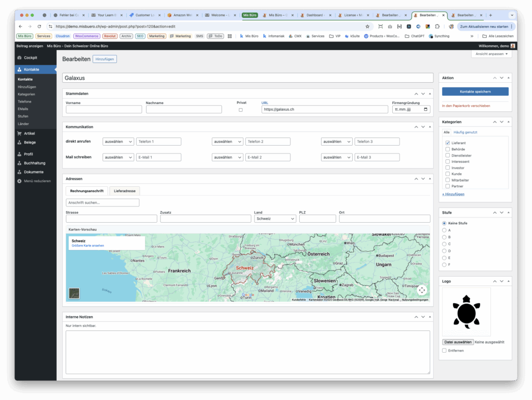Image resolution: width=532 pixels, height=400 pixels.
Task: Click In den Papierkorb verschieben link
Action: [465, 106]
